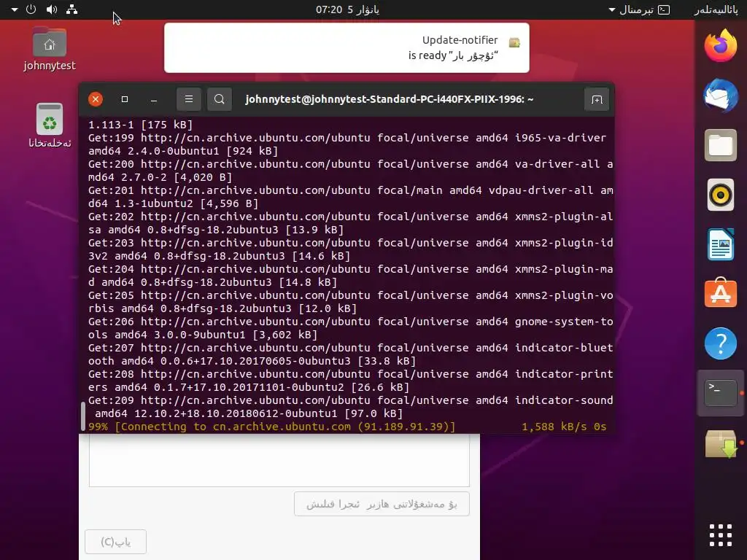Click the Get:209 indicator-sound line
747x560 pixels.
(x=351, y=407)
